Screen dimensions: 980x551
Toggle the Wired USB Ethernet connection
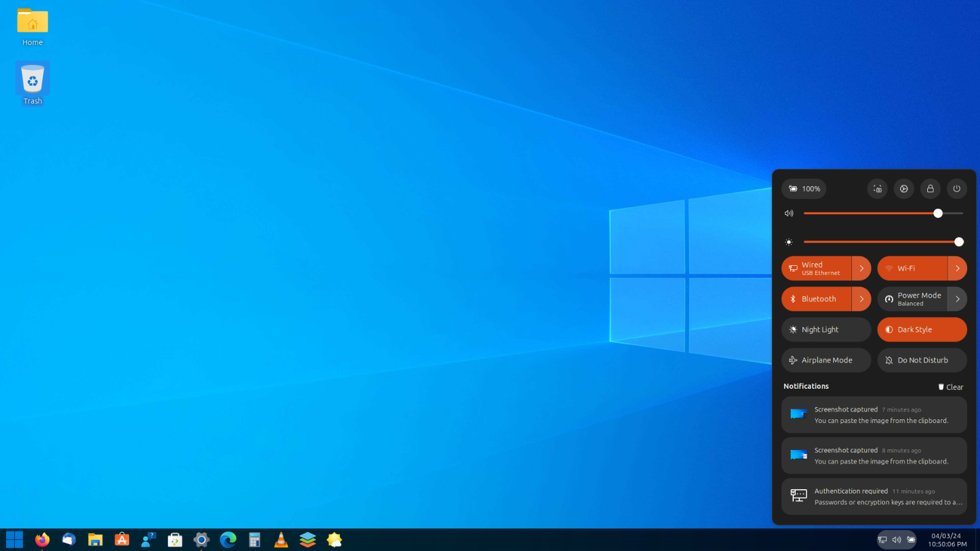[x=816, y=268]
